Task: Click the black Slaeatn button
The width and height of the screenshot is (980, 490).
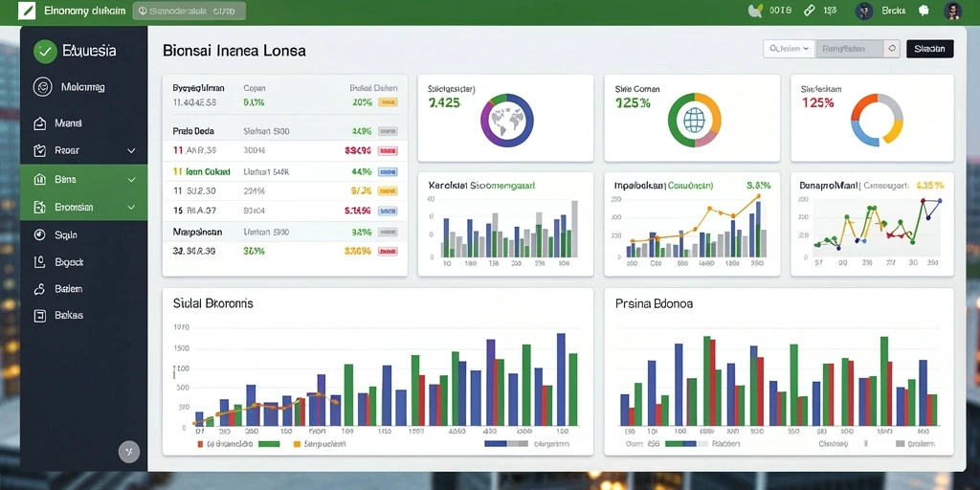Action: (x=930, y=49)
